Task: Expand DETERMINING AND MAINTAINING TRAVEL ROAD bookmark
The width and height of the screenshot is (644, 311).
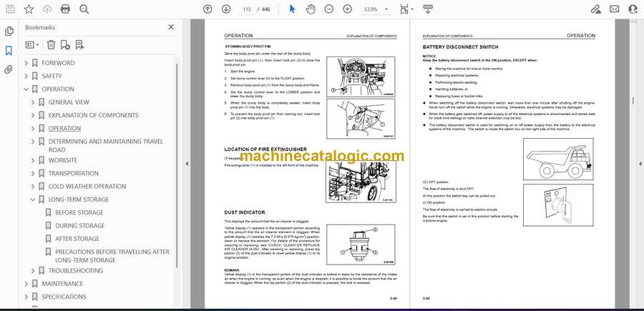Action: 33,142
